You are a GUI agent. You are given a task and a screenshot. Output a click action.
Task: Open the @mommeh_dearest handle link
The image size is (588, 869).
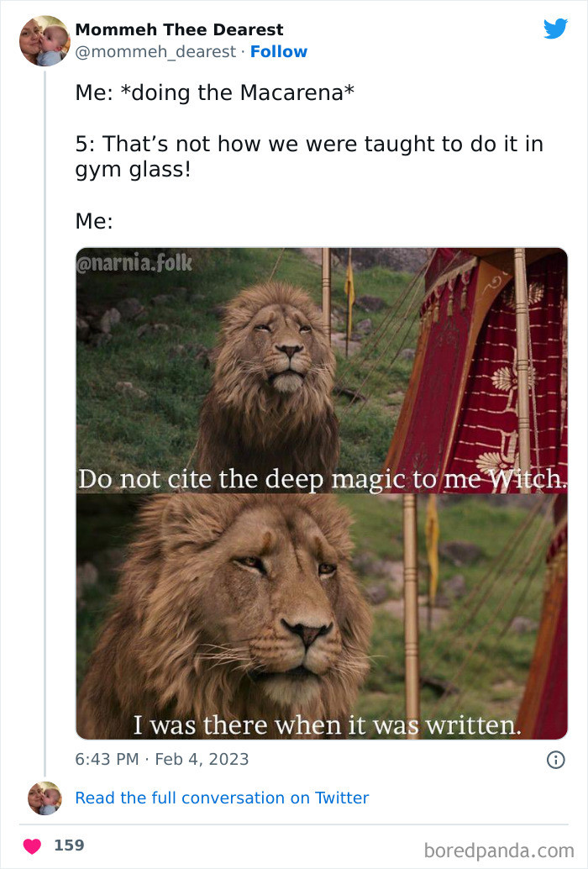pyautogui.click(x=155, y=51)
